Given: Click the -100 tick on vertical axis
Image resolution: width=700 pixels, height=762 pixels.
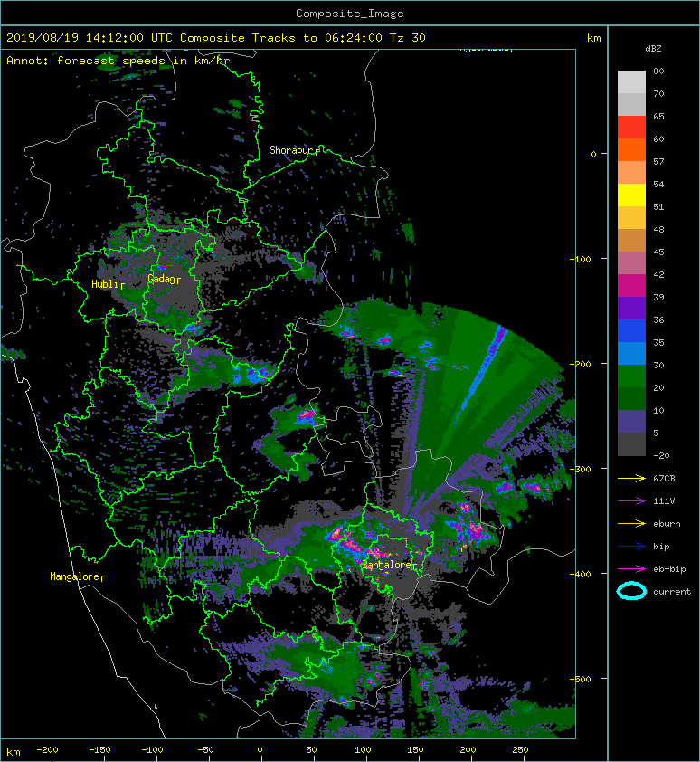Looking at the screenshot, I should click(581, 259).
